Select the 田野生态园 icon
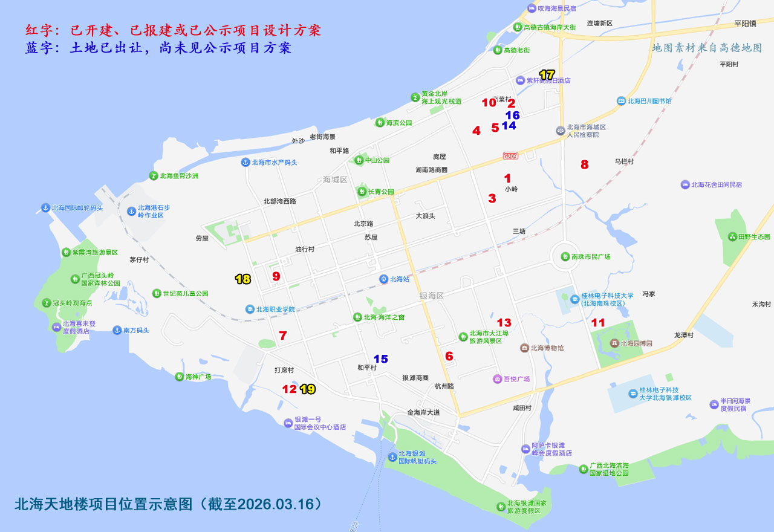This screenshot has height=532, width=774. (732, 237)
